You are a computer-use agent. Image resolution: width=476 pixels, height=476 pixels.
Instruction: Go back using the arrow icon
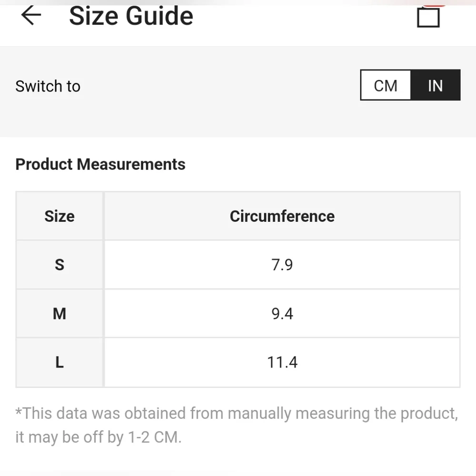(31, 15)
